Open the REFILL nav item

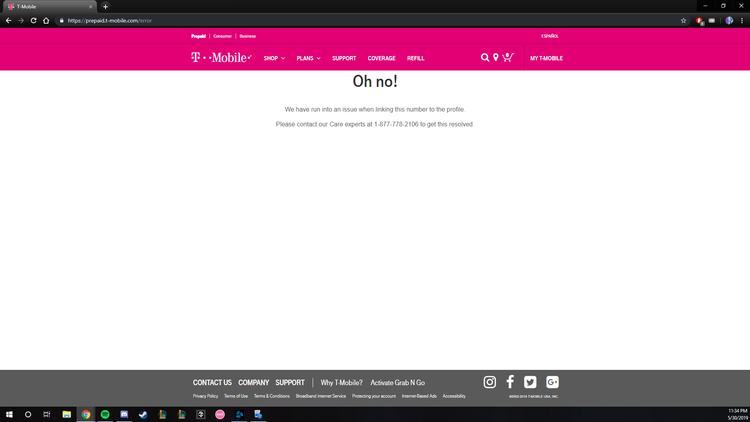(x=415, y=58)
